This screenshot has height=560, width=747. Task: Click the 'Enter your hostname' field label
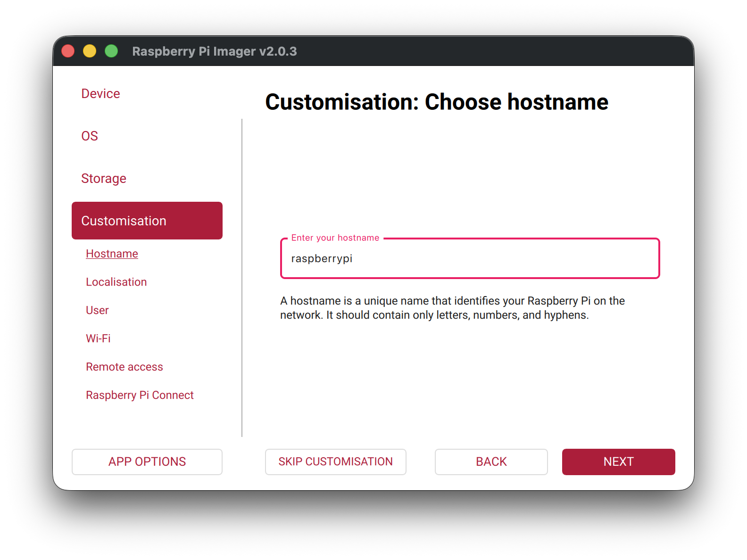point(335,238)
